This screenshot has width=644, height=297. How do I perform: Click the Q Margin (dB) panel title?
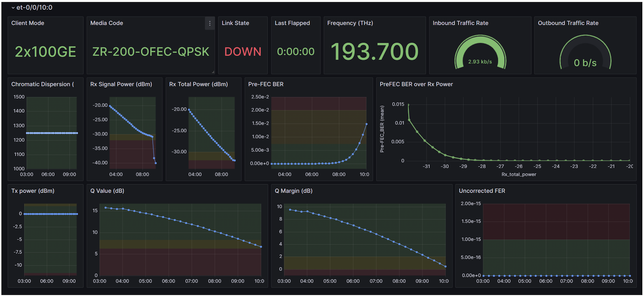pyautogui.click(x=294, y=191)
